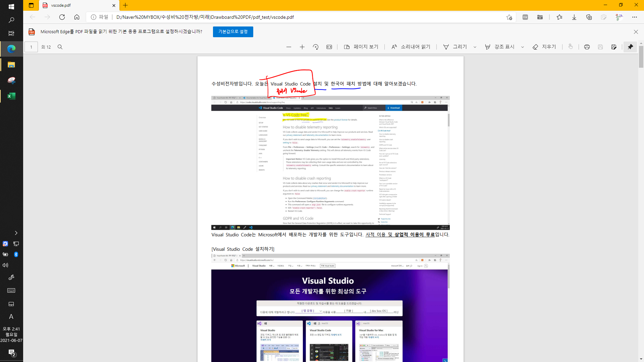Click the page number input field
644x362 pixels.
[x=31, y=47]
